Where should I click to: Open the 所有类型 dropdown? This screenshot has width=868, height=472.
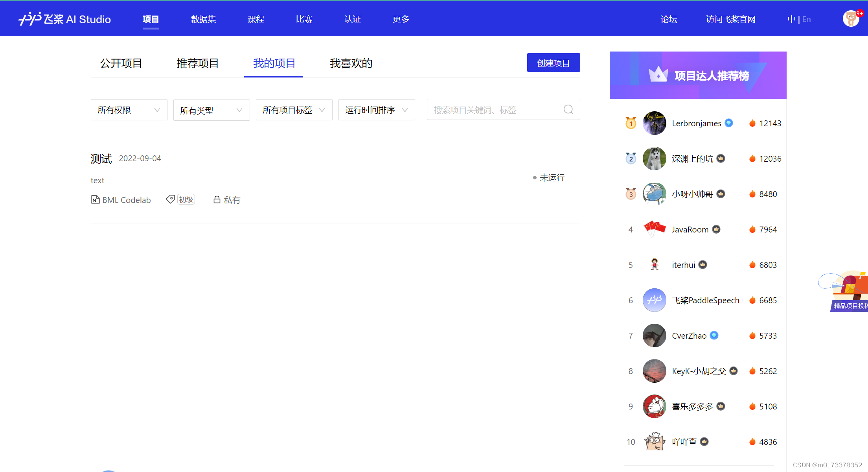pos(211,110)
